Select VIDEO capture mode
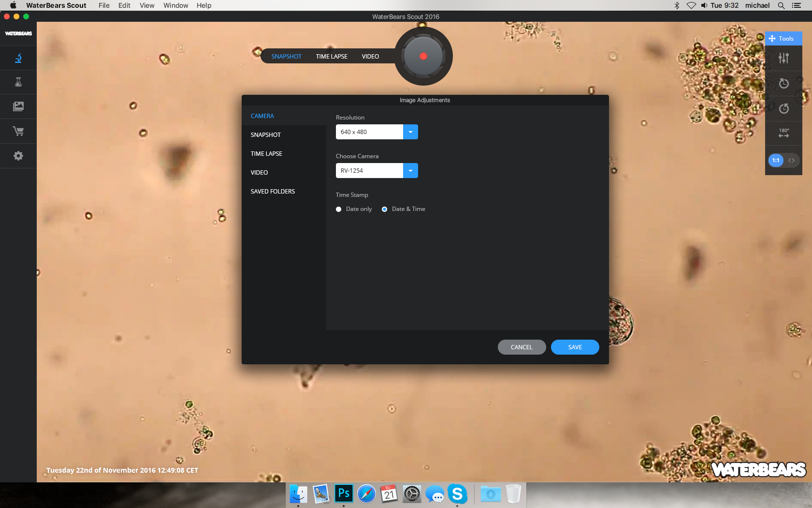The height and width of the screenshot is (508, 812). (370, 57)
